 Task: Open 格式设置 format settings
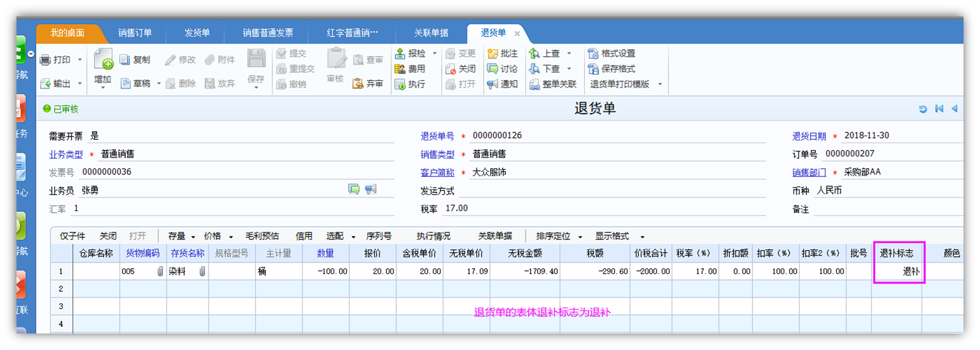612,53
